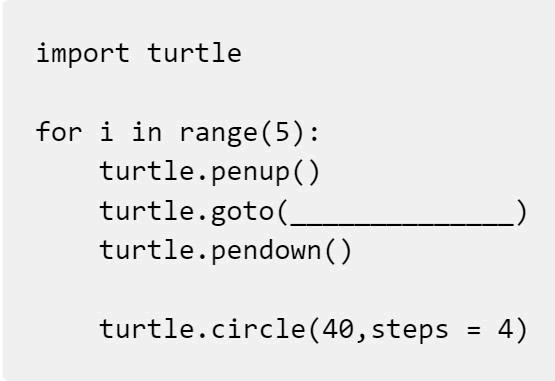
Task: Click the for keyword
Action: click(59, 131)
